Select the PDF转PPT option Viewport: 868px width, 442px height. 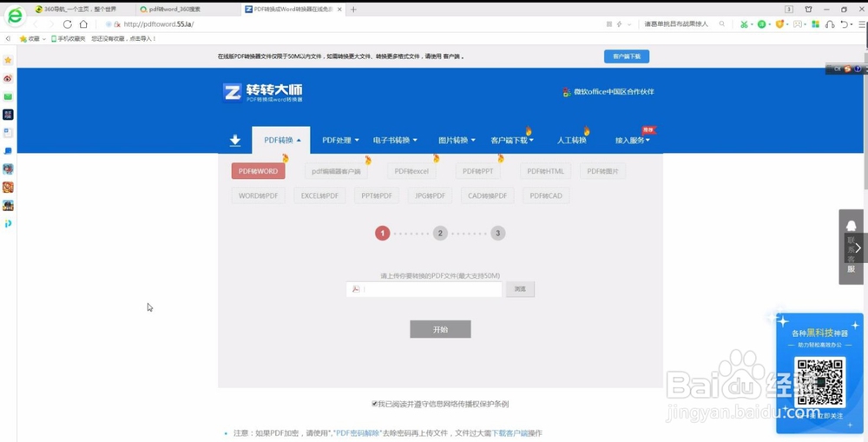(478, 171)
